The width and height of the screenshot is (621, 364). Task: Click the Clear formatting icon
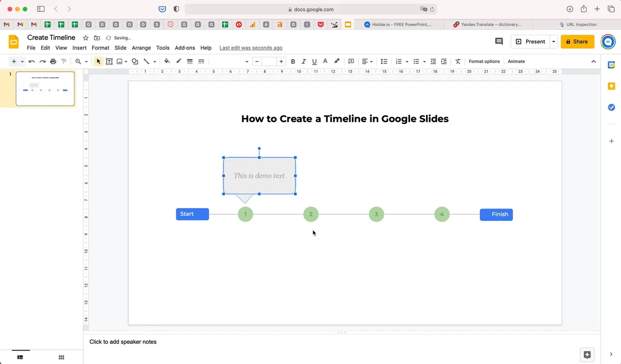(458, 62)
